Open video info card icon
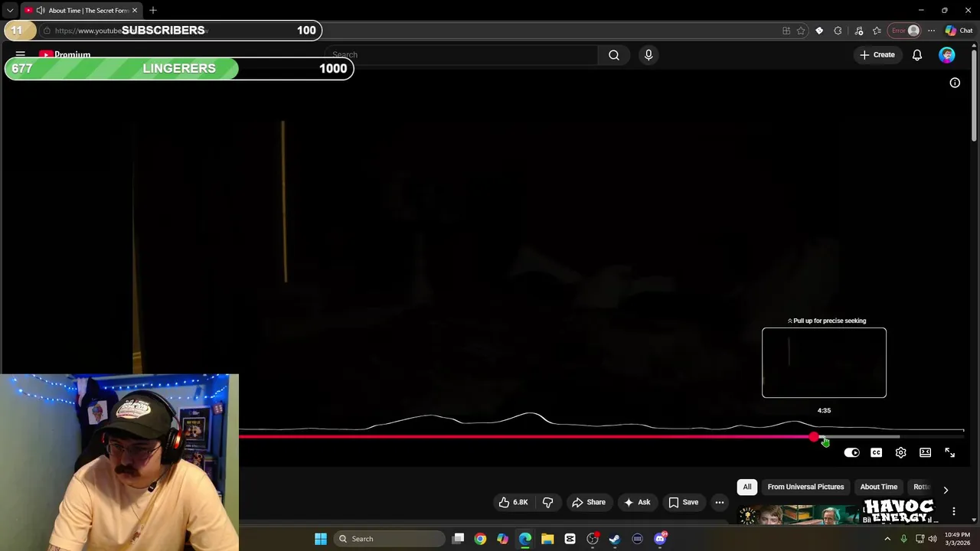 [x=955, y=83]
